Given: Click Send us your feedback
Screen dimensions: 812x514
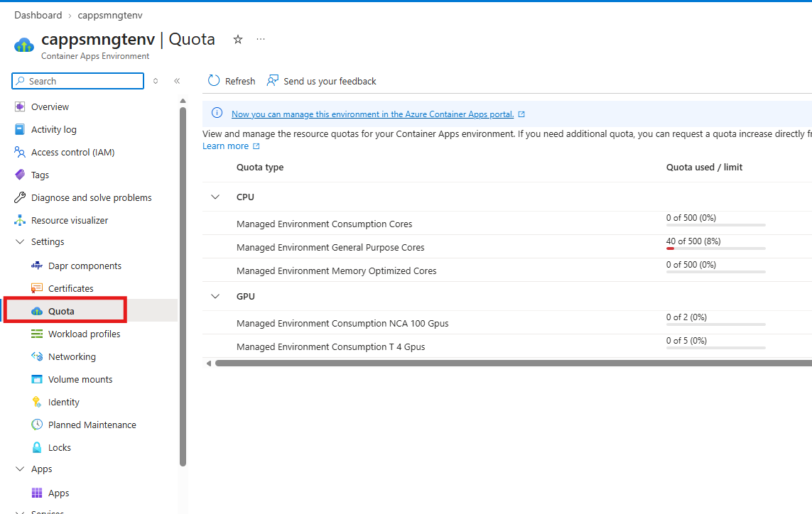Looking at the screenshot, I should (322, 81).
